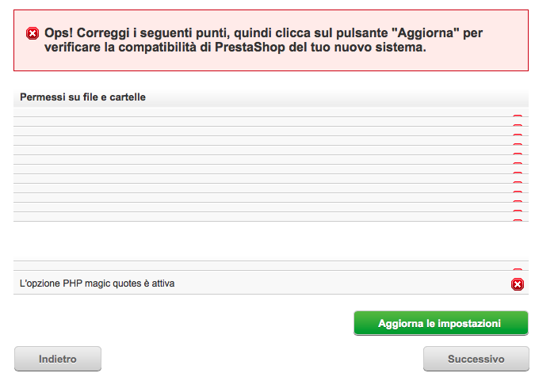The height and width of the screenshot is (392, 535).
Task: Click the first red status icon under Permessi
Action: coord(518,116)
